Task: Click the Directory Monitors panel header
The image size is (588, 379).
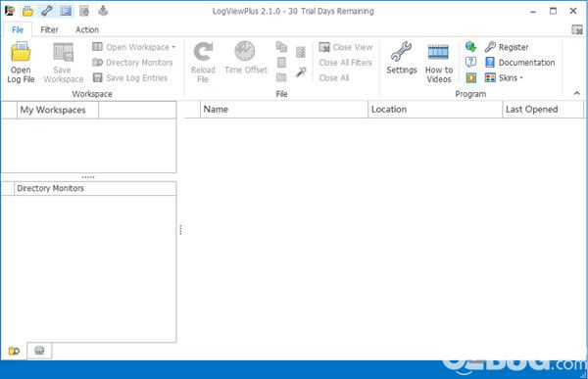Action: [95, 189]
